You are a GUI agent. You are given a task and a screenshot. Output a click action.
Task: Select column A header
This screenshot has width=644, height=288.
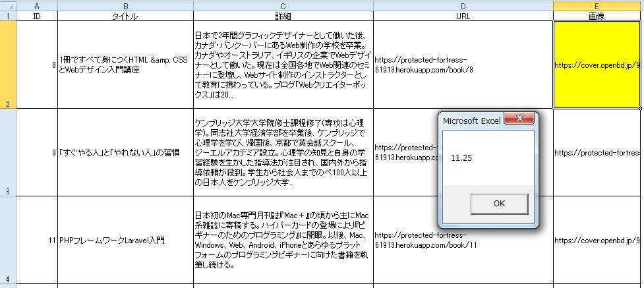tap(37, 6)
